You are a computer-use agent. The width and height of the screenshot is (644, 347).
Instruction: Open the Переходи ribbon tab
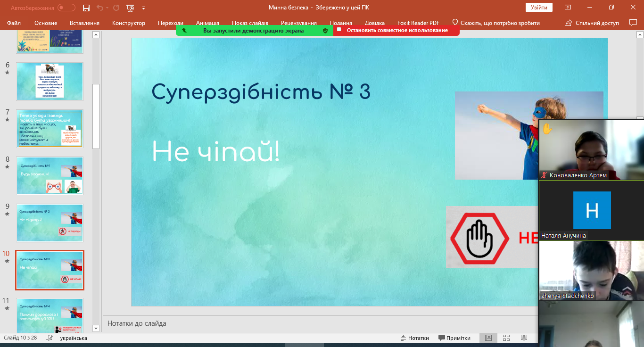coord(171,23)
